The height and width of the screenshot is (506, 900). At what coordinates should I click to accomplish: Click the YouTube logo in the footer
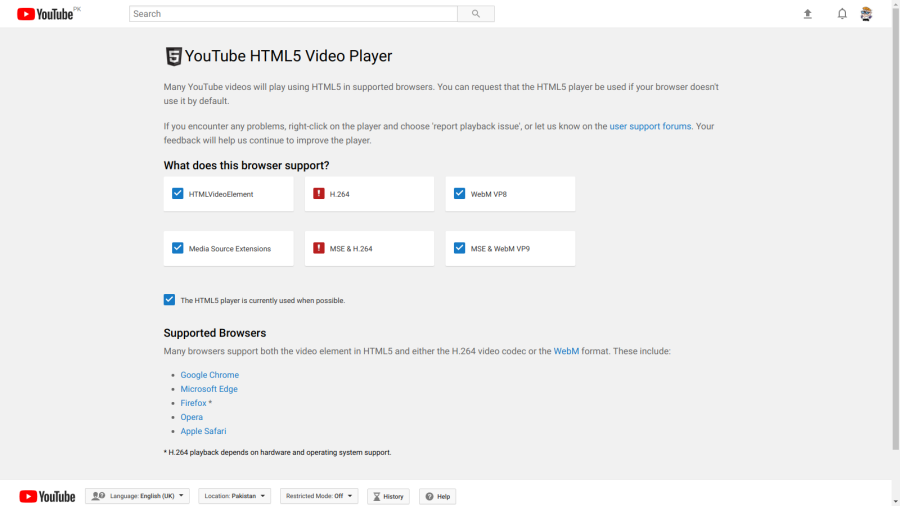(x=47, y=496)
